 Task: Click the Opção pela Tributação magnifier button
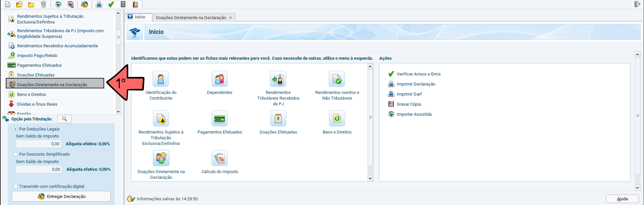pyautogui.click(x=64, y=119)
